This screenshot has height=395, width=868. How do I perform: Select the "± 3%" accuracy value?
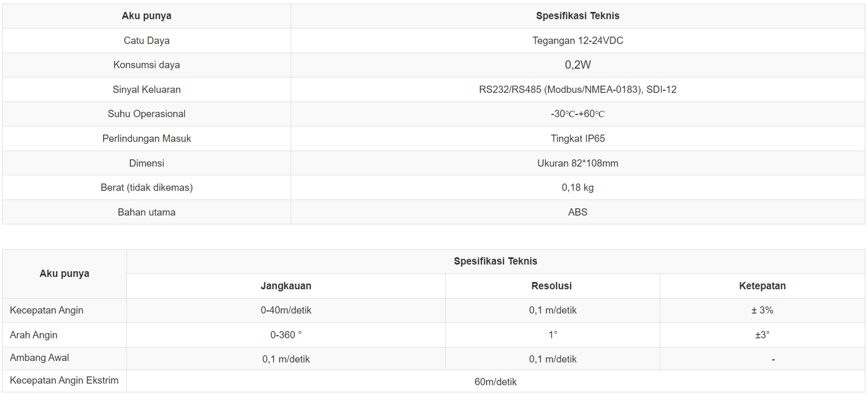click(x=762, y=310)
